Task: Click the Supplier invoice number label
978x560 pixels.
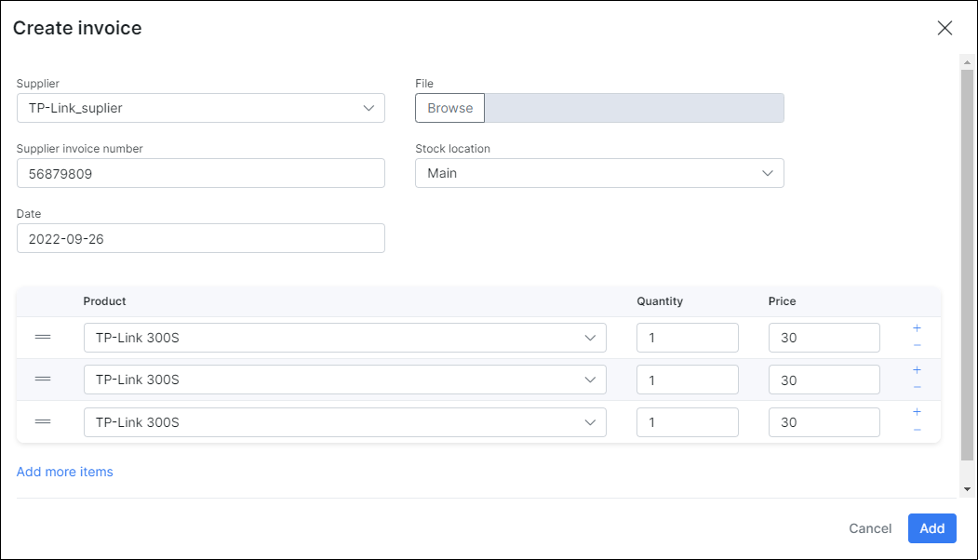Action: pos(80,149)
